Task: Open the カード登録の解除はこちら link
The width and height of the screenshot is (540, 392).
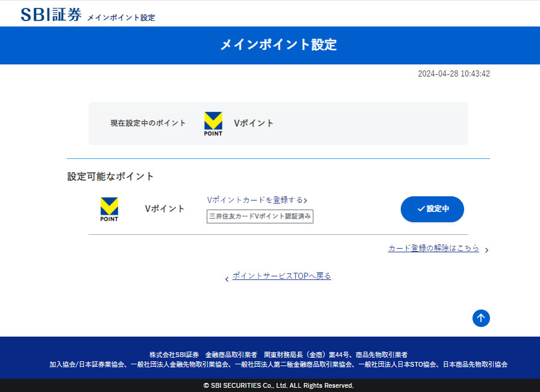Action: pos(433,248)
